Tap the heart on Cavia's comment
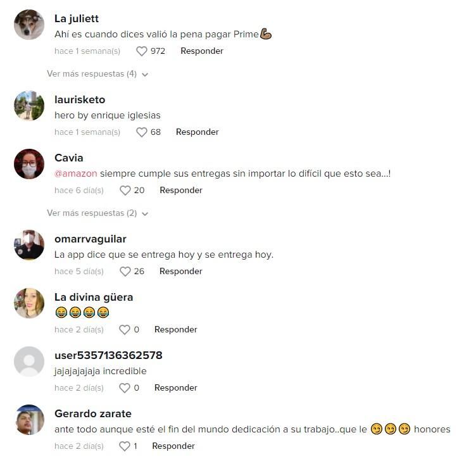 pyautogui.click(x=125, y=191)
